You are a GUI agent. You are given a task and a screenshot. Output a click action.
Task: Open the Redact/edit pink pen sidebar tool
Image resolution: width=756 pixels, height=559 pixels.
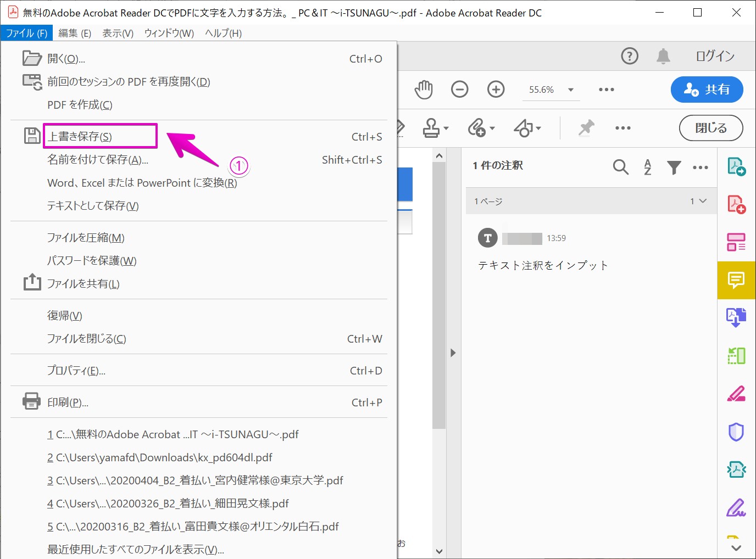click(736, 394)
